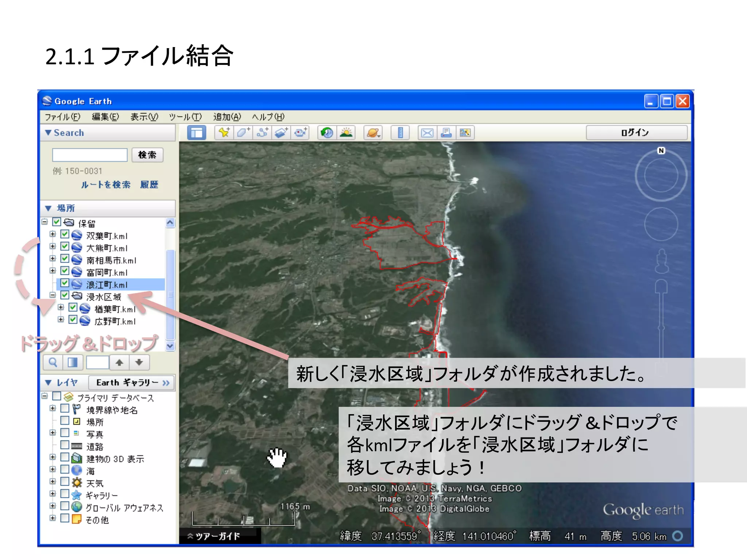Toggle the sidebar panel icon
747x560 pixels.
[197, 133]
